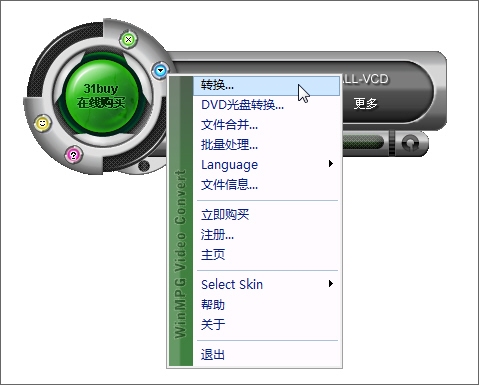Image resolution: width=479 pixels, height=385 pixels.
Task: Click the yellow smiley face icon
Action: [42, 123]
